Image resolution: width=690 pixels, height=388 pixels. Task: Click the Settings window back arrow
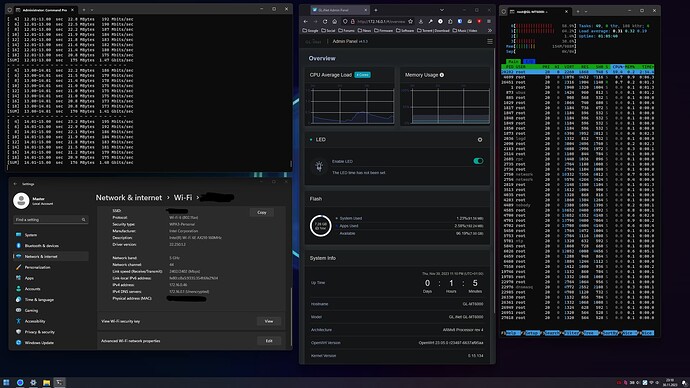pos(15,184)
